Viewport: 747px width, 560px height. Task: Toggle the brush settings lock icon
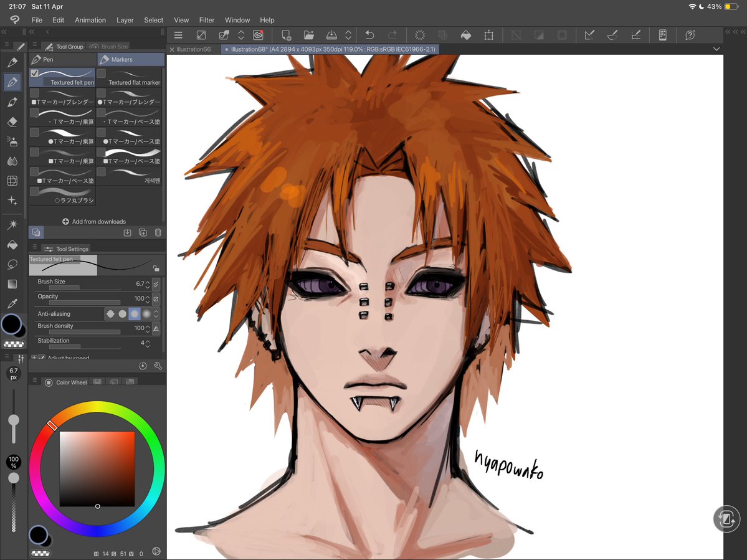pos(156,268)
